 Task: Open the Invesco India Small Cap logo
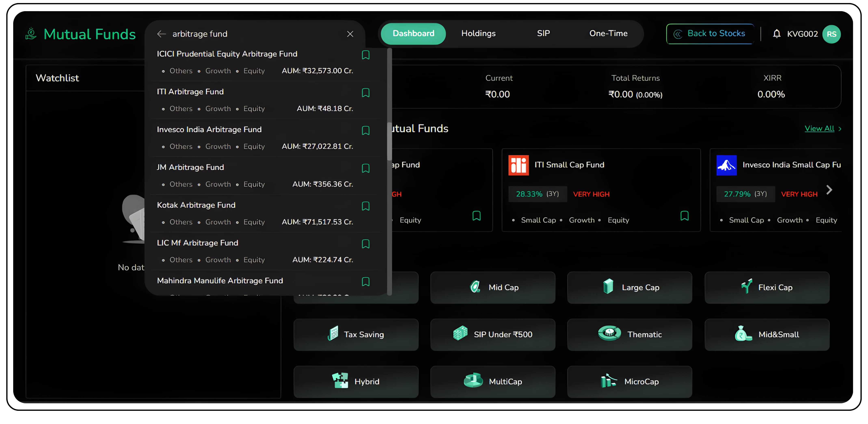[726, 165]
